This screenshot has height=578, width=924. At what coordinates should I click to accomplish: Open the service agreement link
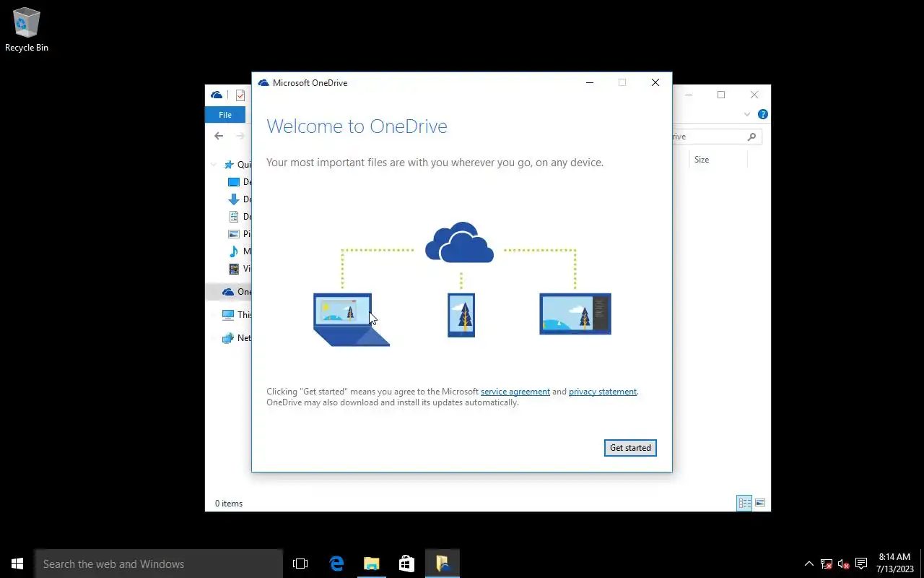click(x=515, y=392)
